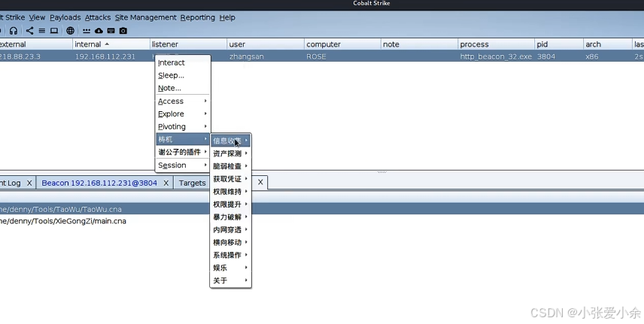Open the 娱乐 submenu entry

pyautogui.click(x=230, y=268)
